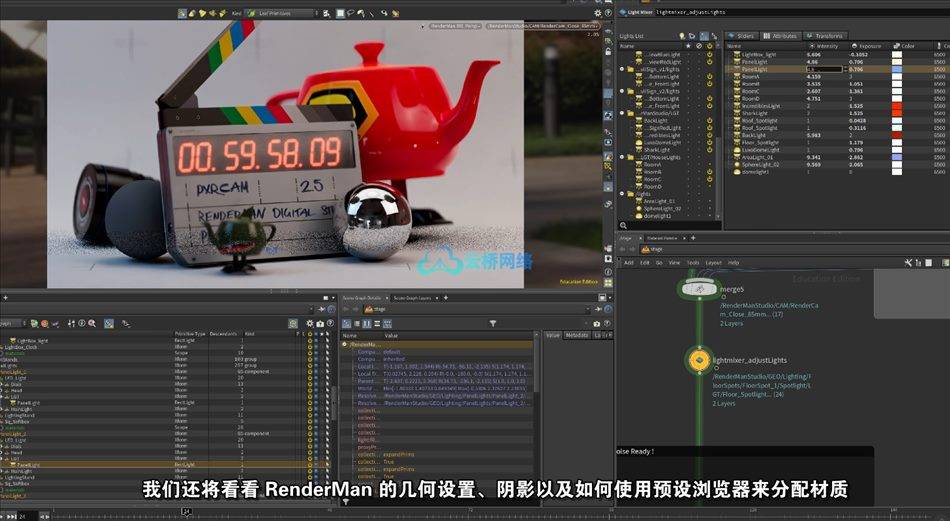Screen dimensions: 950x521
Task: Switch to the Transforms tab
Action: [824, 36]
